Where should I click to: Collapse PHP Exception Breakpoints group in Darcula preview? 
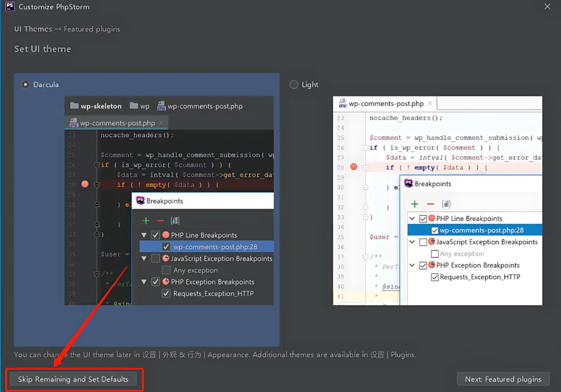pyautogui.click(x=144, y=282)
